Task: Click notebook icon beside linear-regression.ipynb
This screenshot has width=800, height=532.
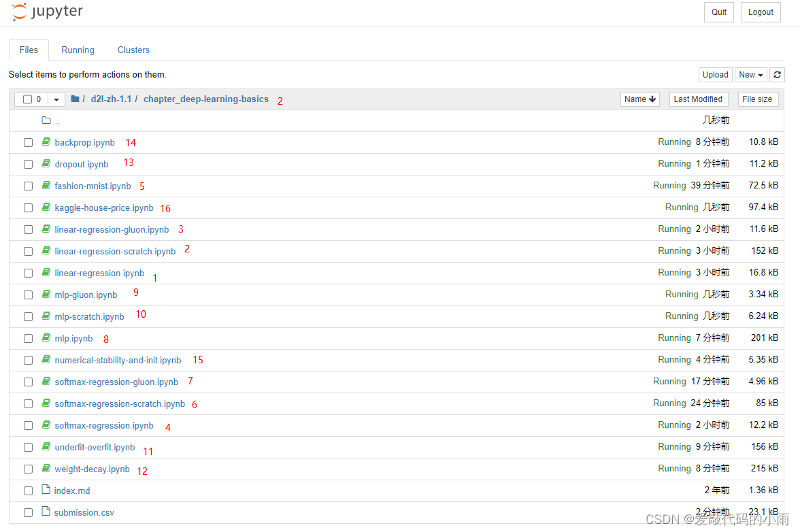Action: [x=46, y=272]
